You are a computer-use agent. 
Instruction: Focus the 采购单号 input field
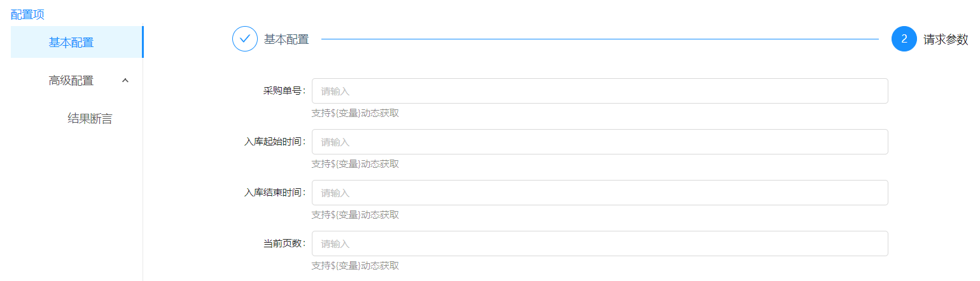[599, 91]
